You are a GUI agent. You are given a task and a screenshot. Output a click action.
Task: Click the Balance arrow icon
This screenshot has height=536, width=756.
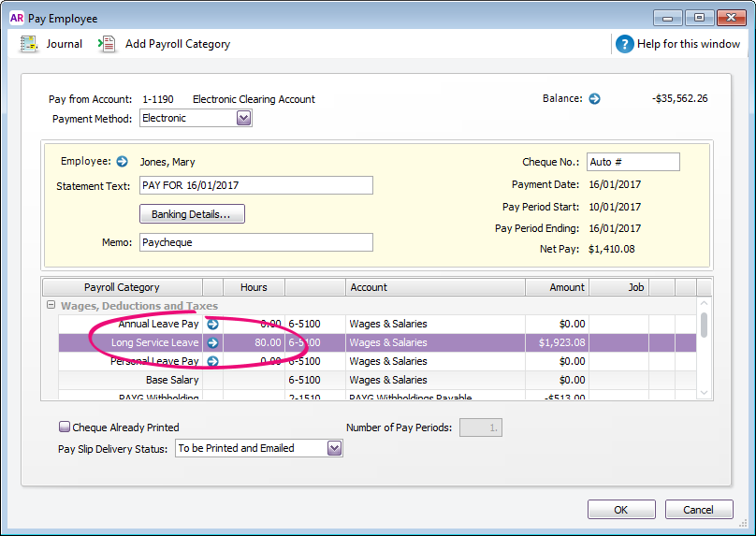594,98
